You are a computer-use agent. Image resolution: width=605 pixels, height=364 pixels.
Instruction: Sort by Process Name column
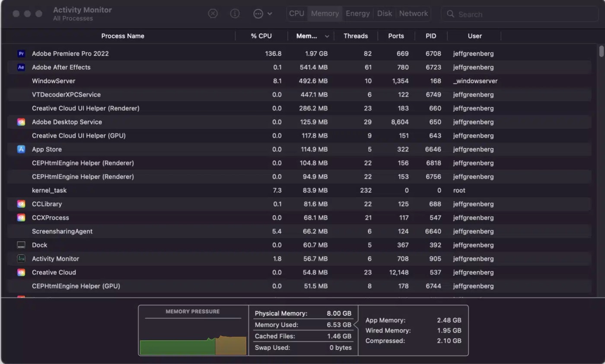(x=123, y=36)
